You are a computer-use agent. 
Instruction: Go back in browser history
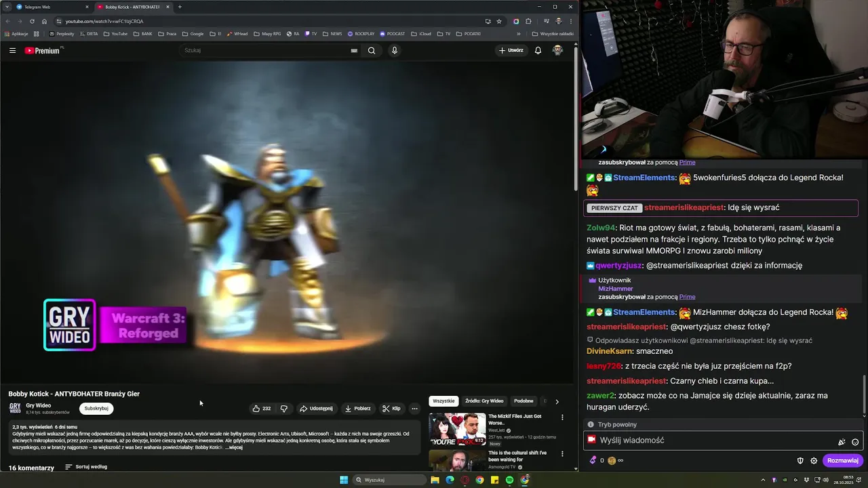tap(7, 21)
